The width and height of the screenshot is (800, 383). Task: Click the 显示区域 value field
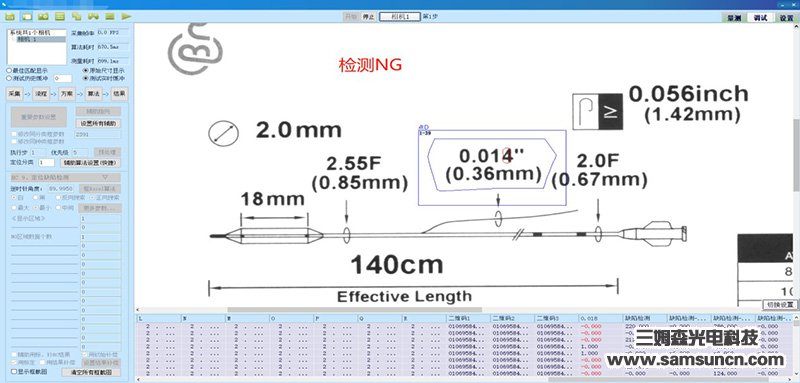pyautogui.click(x=101, y=218)
